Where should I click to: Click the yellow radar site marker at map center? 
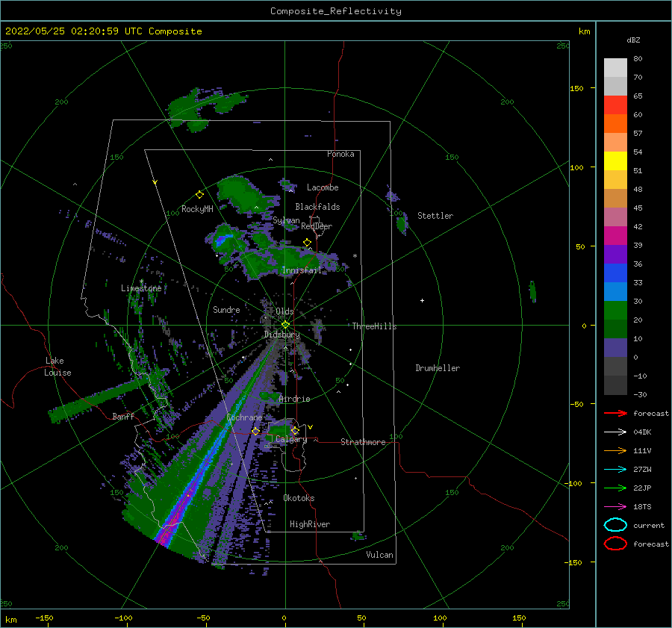coord(285,325)
